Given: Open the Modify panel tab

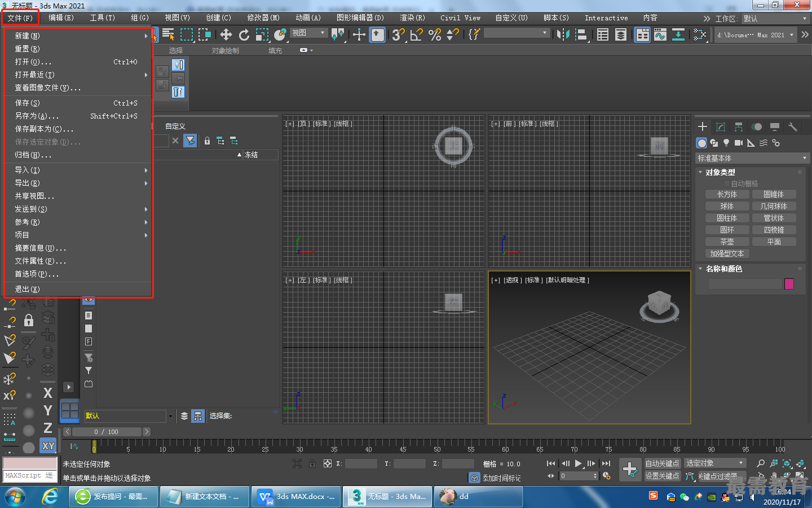Looking at the screenshot, I should [x=721, y=127].
